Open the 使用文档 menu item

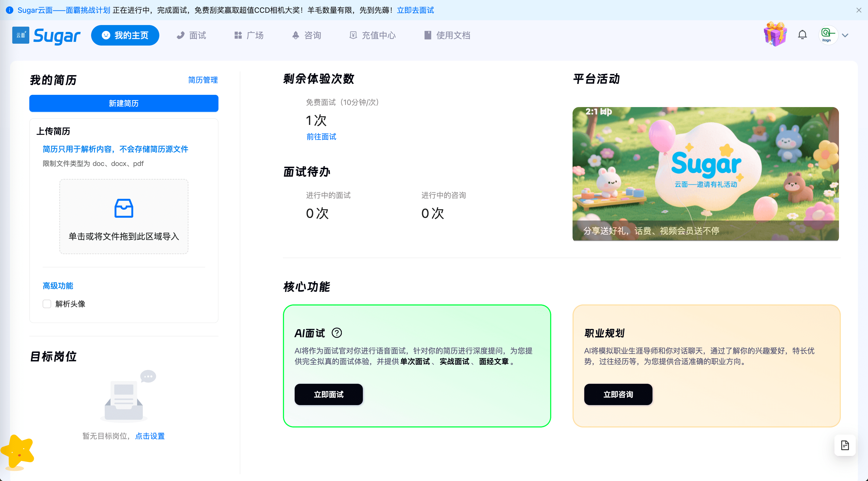coord(447,35)
